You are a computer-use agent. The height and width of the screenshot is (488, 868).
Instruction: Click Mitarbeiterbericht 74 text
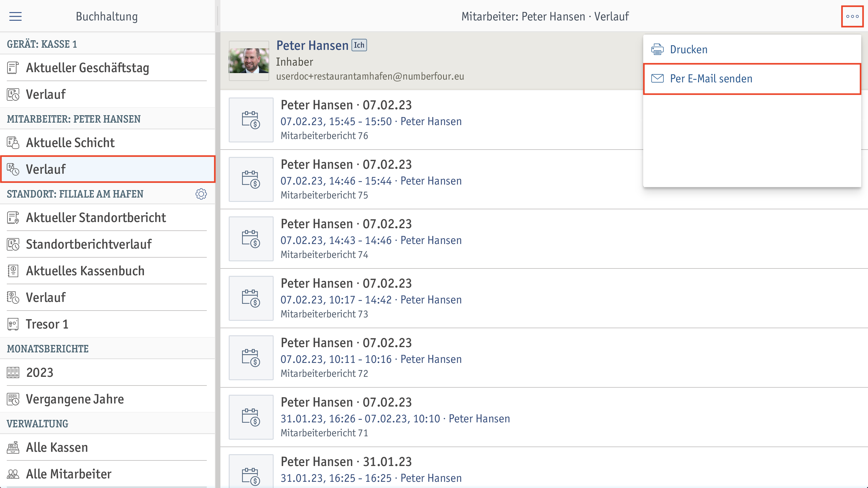pos(324,255)
